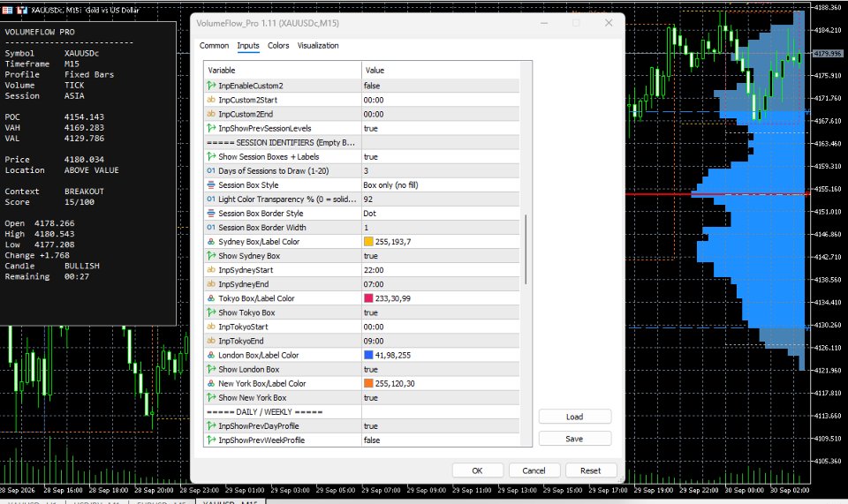Open the Visualization tab
The image size is (848, 504).
click(x=318, y=45)
